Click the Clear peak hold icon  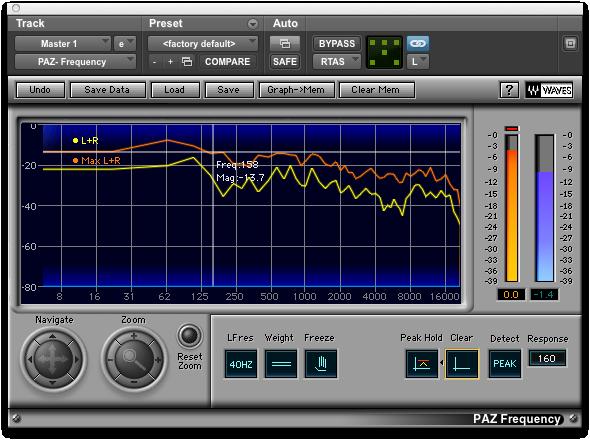tap(462, 364)
